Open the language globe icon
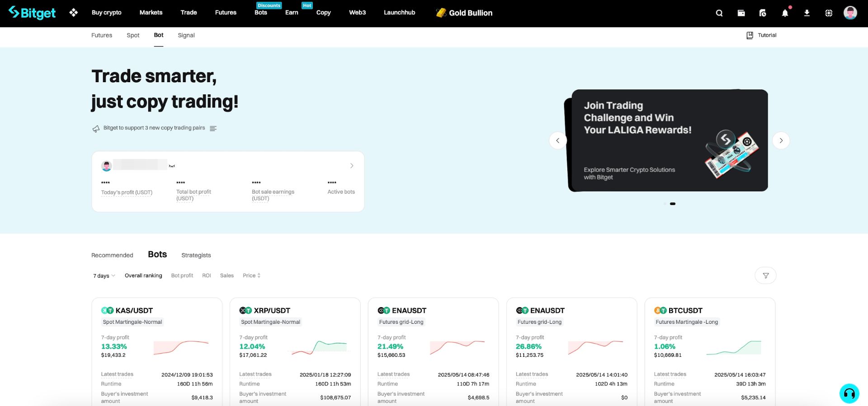 (x=829, y=13)
